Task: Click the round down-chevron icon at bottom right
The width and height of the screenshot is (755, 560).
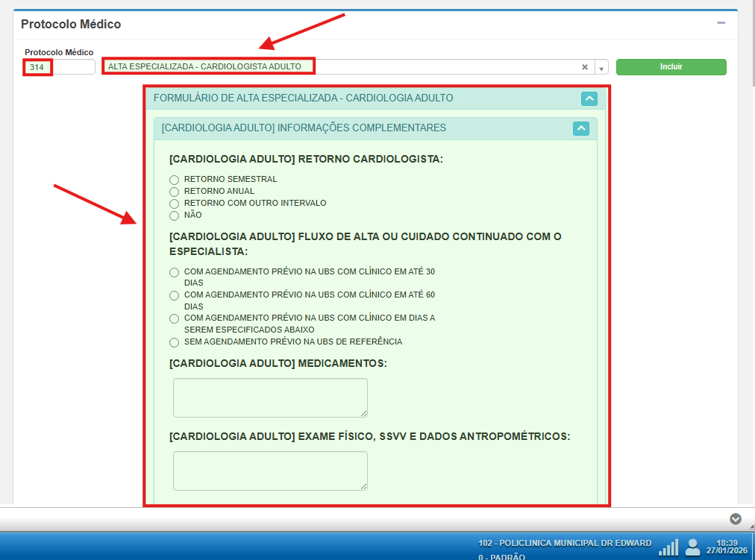Action: point(735,519)
